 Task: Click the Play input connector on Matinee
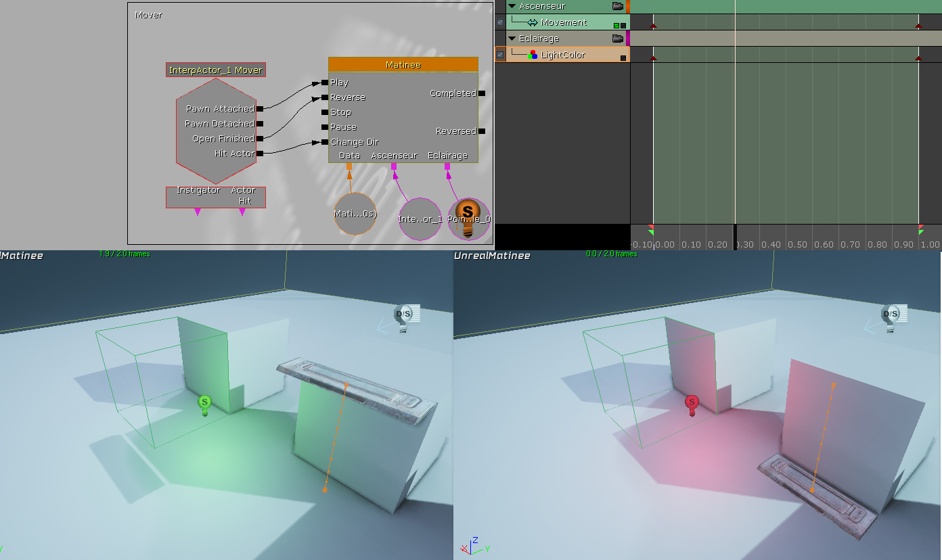click(325, 83)
